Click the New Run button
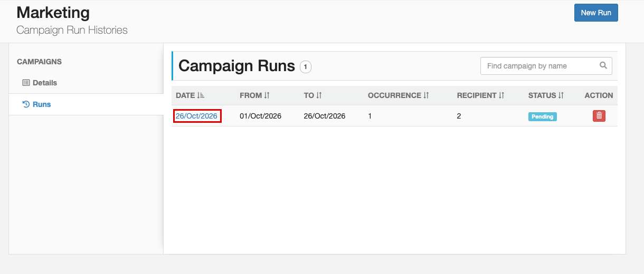Screen dimensions: 644x274 click(x=596, y=13)
